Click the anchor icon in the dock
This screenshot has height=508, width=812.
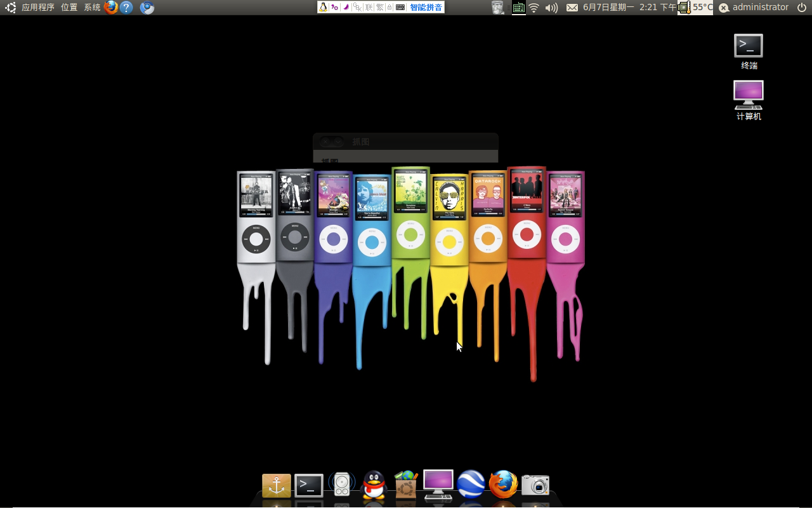pos(277,486)
